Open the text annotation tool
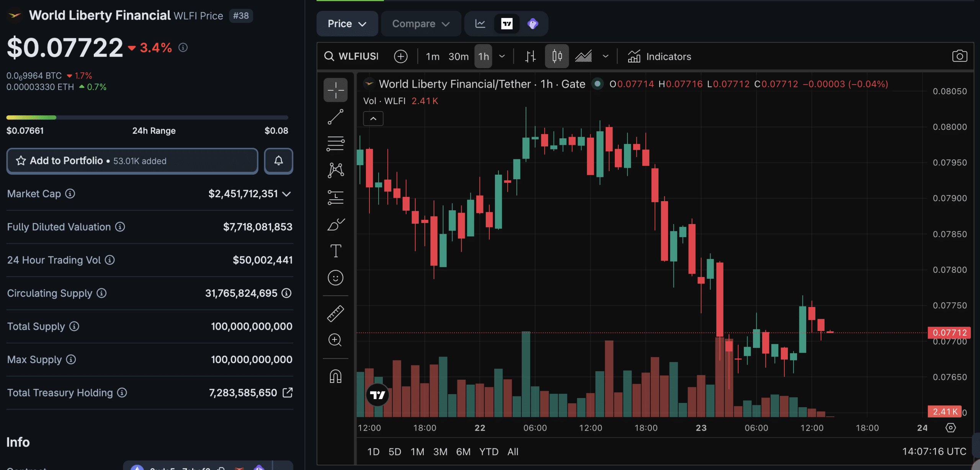This screenshot has width=980, height=470. pos(335,251)
